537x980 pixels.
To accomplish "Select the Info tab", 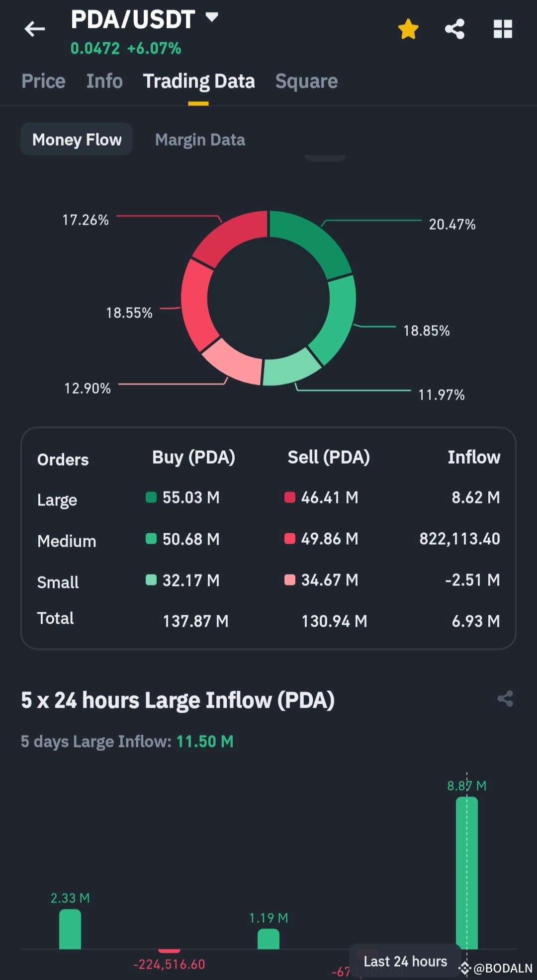I will (104, 81).
